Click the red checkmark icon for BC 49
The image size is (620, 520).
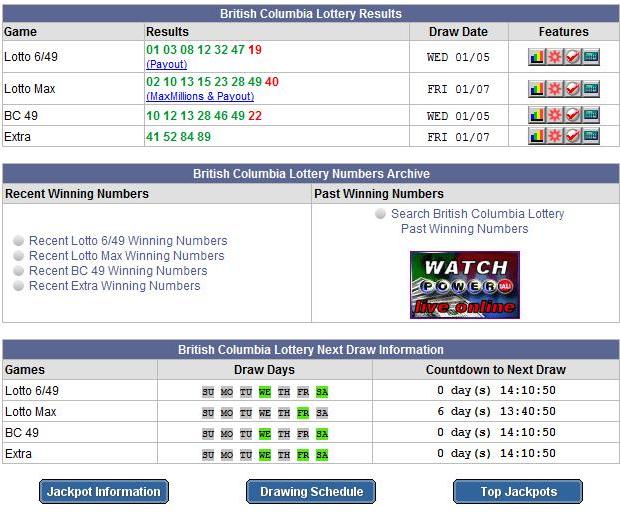[x=573, y=115]
